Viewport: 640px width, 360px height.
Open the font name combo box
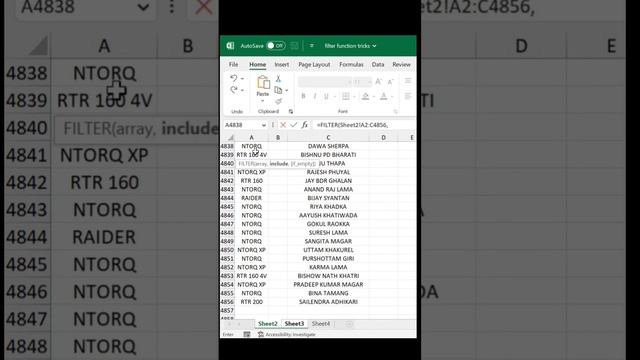click(325, 82)
